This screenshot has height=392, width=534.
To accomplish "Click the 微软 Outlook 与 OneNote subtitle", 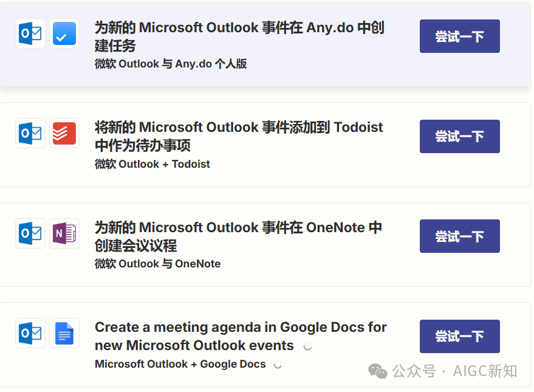I will point(158,264).
